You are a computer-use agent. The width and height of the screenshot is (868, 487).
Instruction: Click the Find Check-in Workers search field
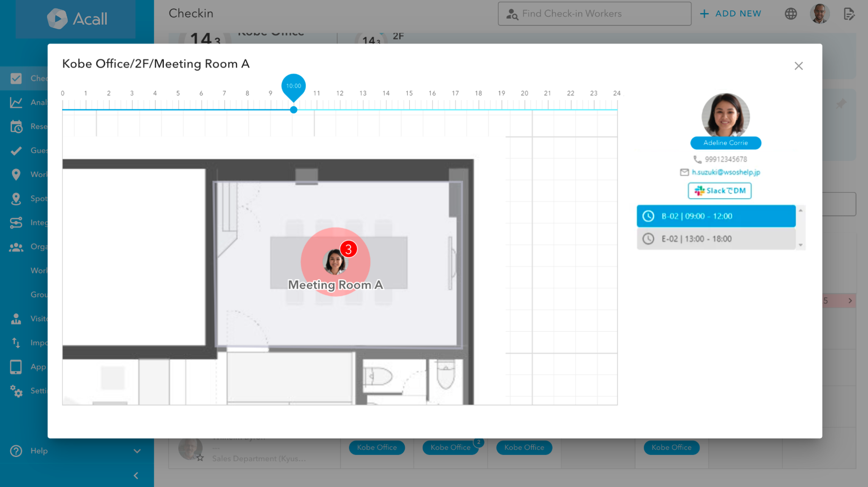pos(594,14)
